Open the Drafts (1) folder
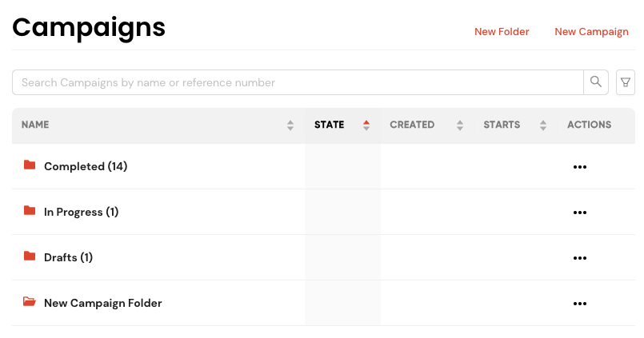This screenshot has width=644, height=338. (68, 257)
